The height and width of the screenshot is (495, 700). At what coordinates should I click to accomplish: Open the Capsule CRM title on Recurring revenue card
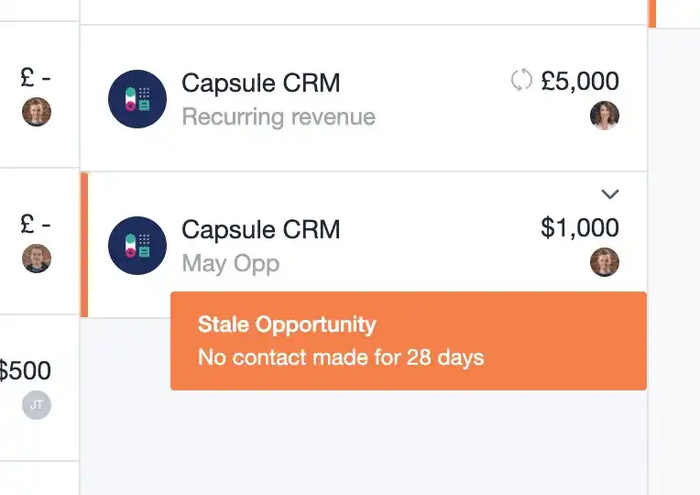[261, 83]
